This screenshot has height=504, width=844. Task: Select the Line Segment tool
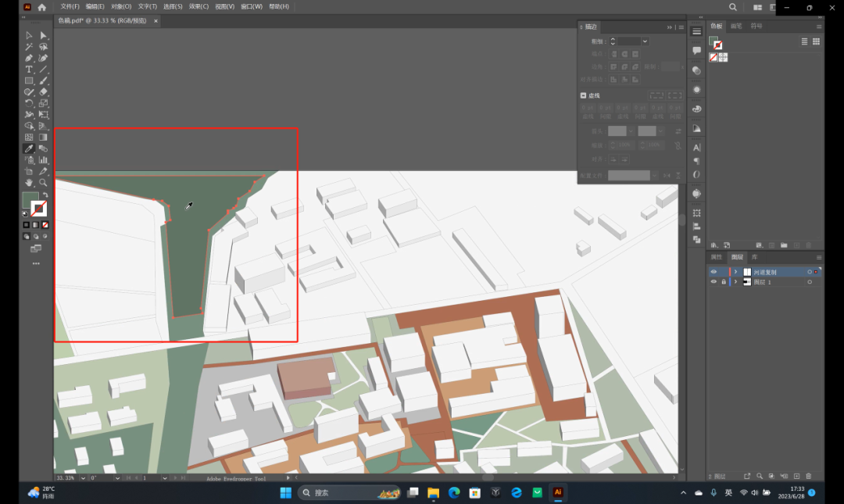[44, 70]
